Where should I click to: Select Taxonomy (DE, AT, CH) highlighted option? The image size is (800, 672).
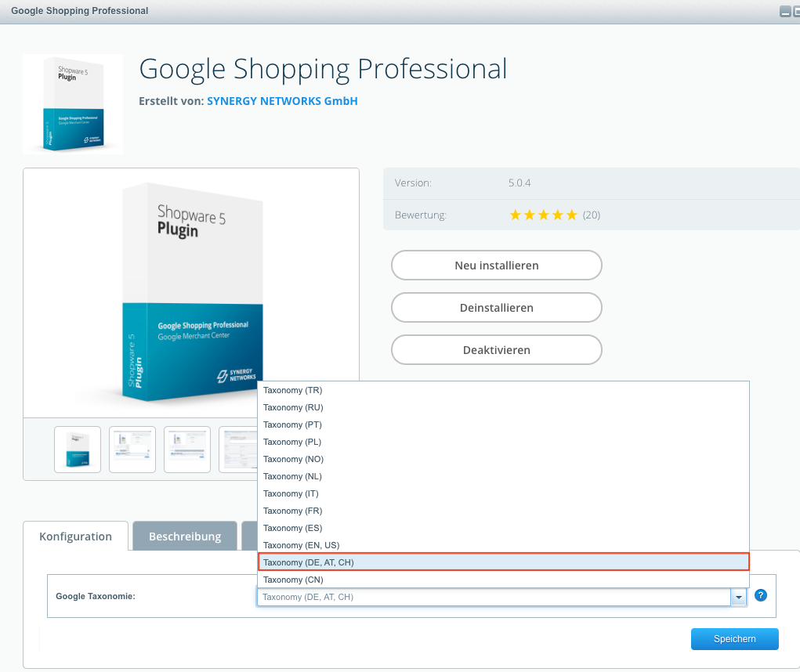click(x=503, y=562)
